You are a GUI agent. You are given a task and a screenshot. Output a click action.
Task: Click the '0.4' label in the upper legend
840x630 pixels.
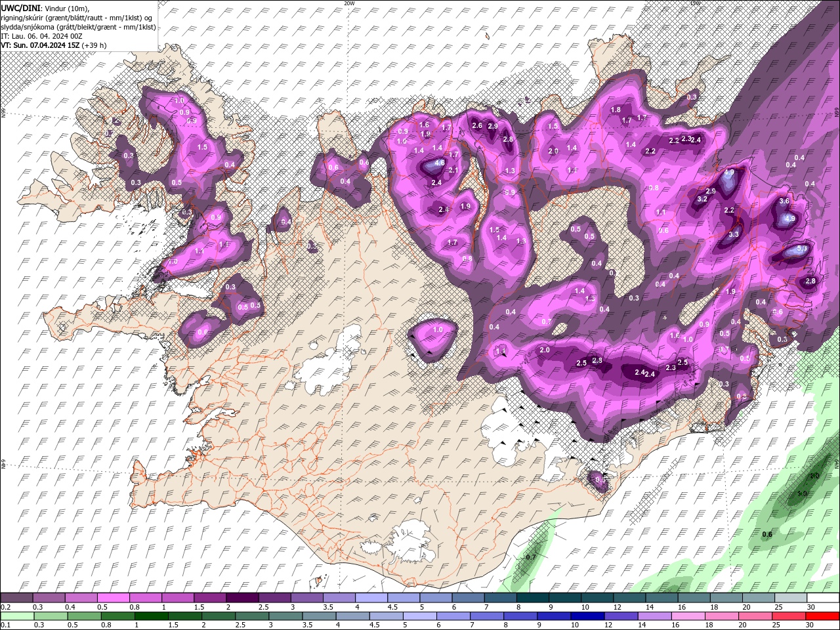point(70,607)
